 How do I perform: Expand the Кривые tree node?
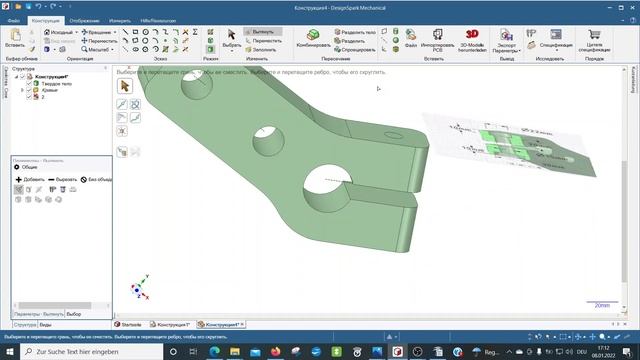tap(22, 90)
